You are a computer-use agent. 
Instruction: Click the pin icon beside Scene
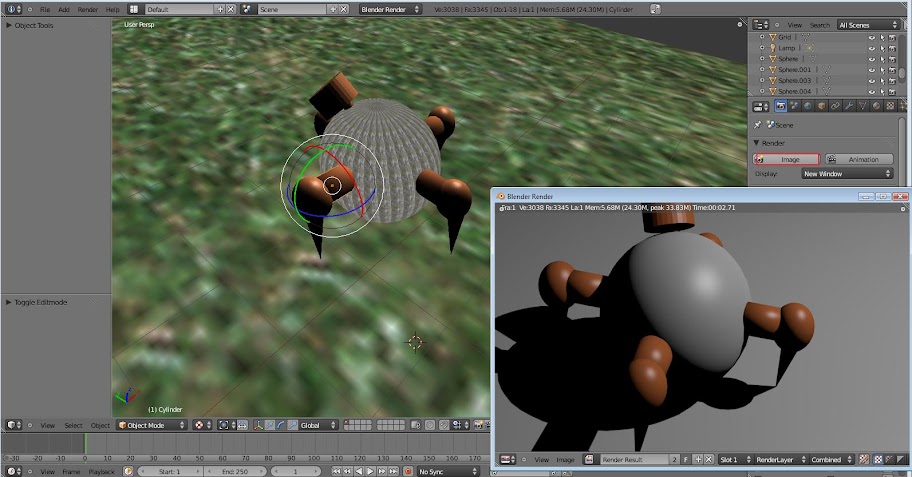757,125
